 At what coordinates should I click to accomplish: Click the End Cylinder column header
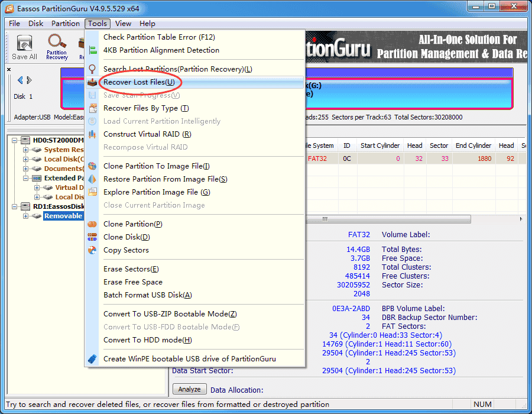pyautogui.click(x=473, y=145)
